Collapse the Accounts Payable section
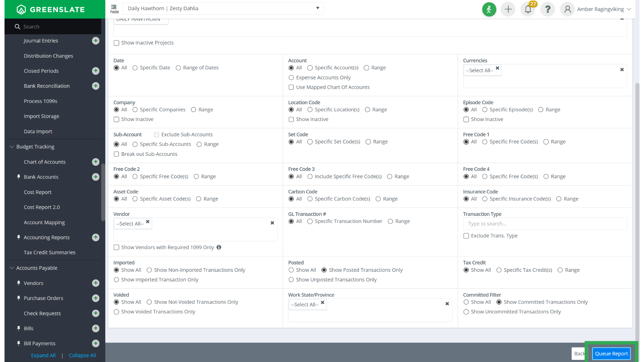 [12, 268]
